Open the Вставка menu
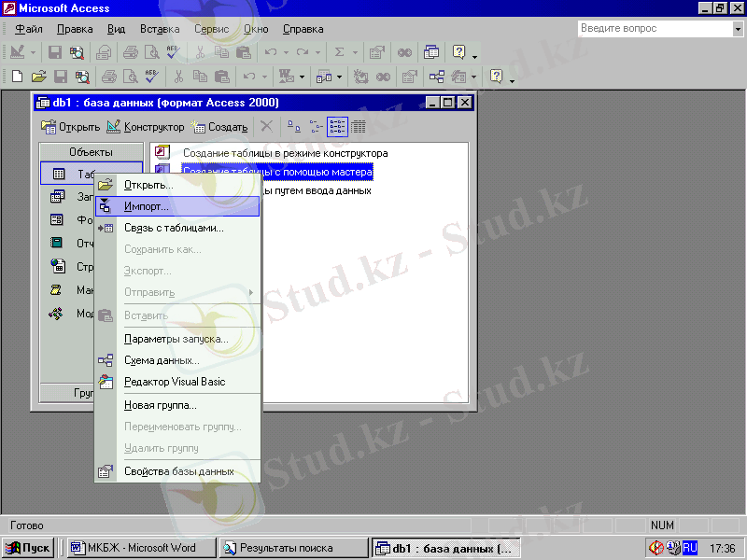This screenshot has width=747, height=560. coord(160,30)
